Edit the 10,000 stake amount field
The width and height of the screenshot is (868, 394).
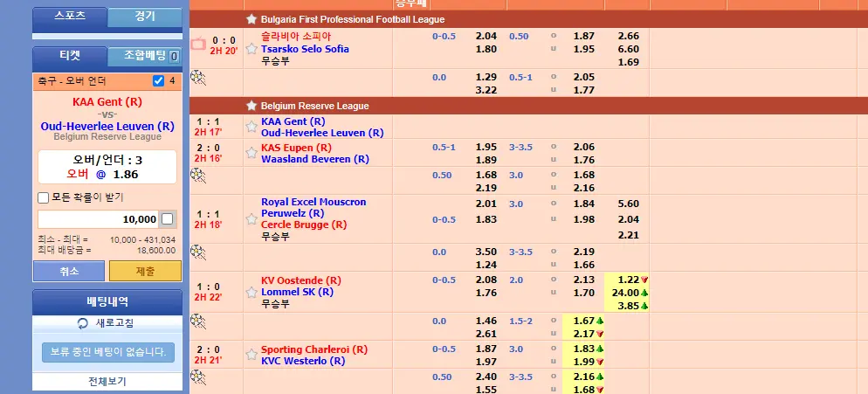(x=98, y=219)
